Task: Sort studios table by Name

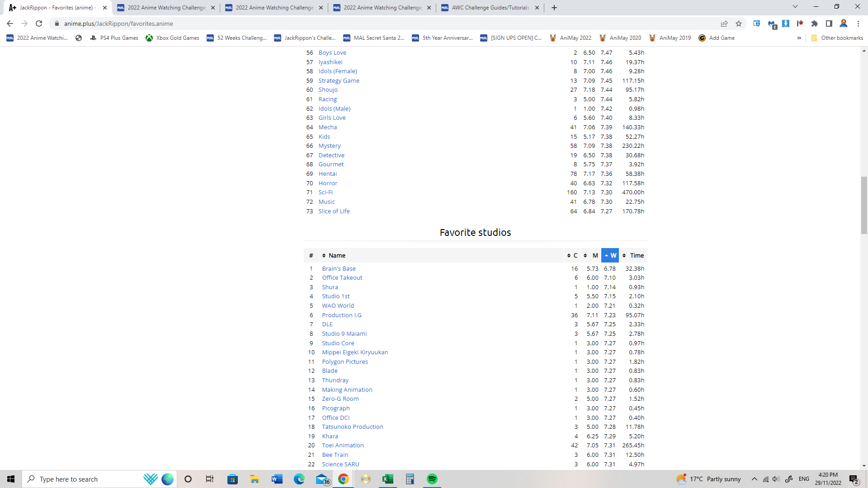Action: pos(337,255)
